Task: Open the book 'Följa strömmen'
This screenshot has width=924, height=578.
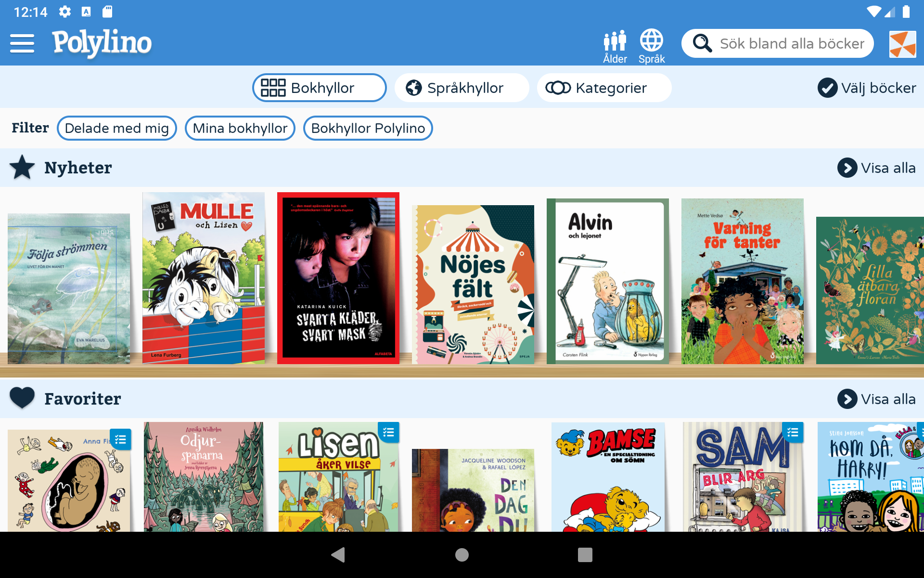Action: [69, 289]
